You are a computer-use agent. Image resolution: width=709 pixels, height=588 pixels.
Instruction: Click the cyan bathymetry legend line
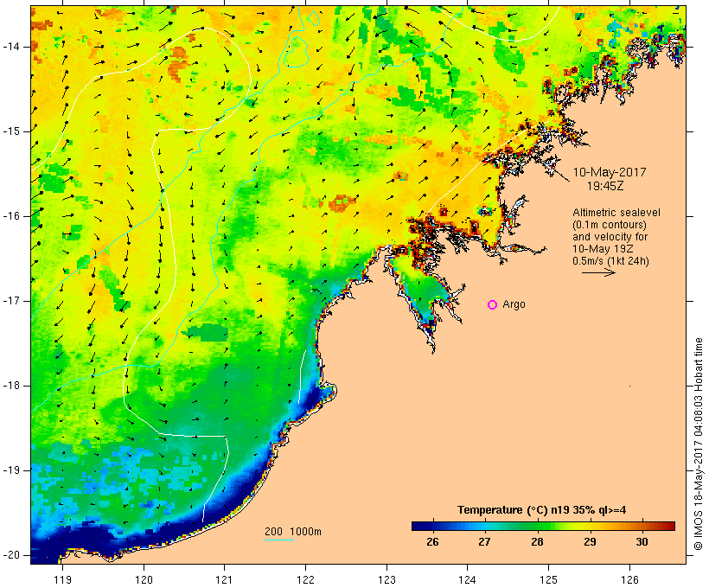(279, 540)
